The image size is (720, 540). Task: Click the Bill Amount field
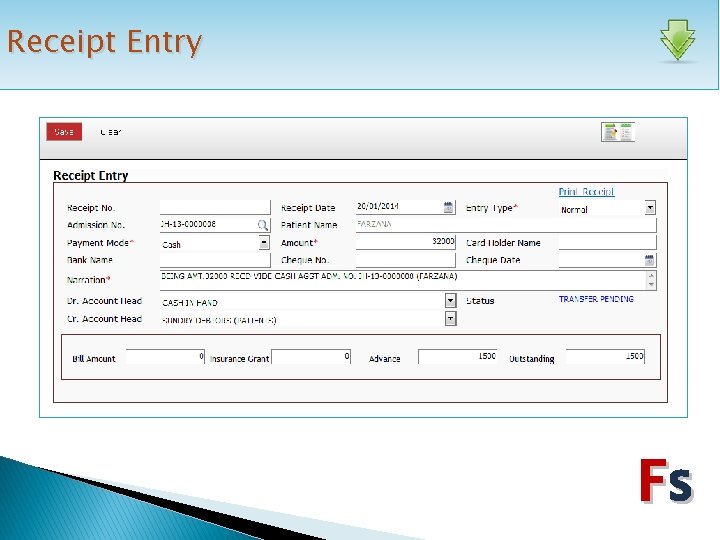pyautogui.click(x=165, y=357)
